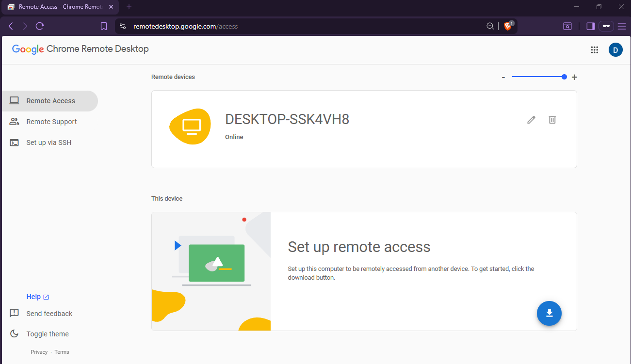Viewport: 631px width, 364px height.
Task: Edit the DESKTOP-SSK4VH8 device name pencil icon
Action: click(x=531, y=120)
